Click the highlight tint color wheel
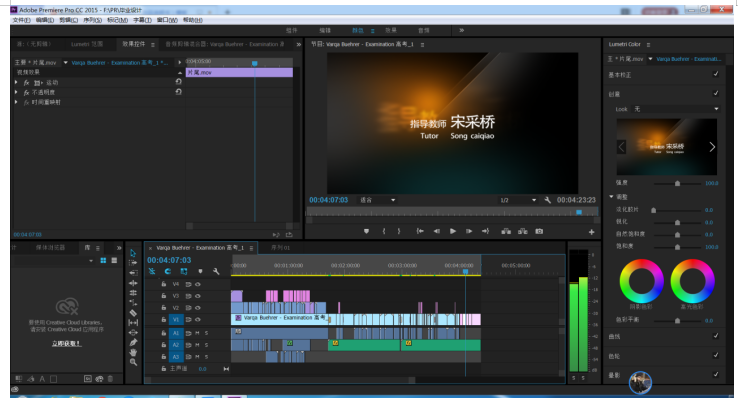738x403 pixels. click(692, 281)
